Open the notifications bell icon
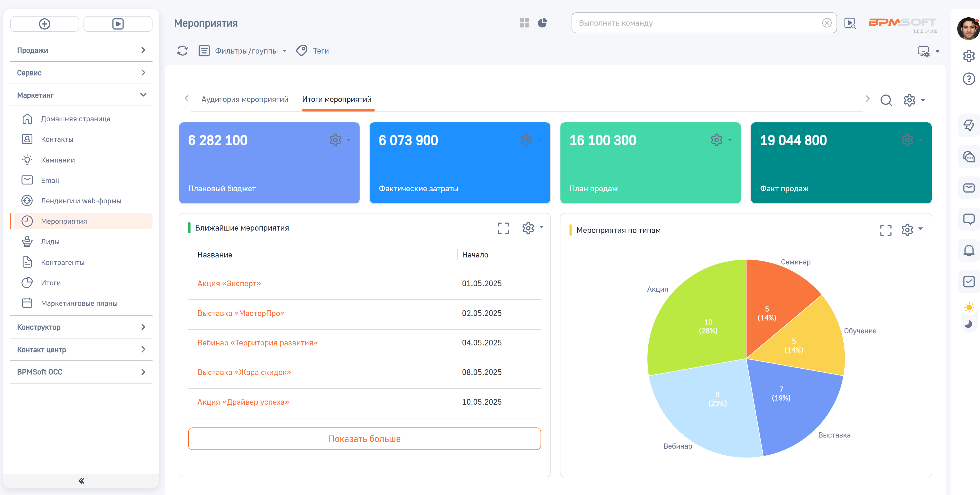Screen dimensions: 980x495 969,250
